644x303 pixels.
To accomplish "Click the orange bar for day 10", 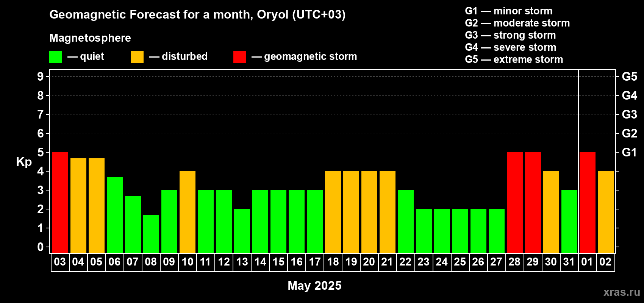I will point(188,212).
